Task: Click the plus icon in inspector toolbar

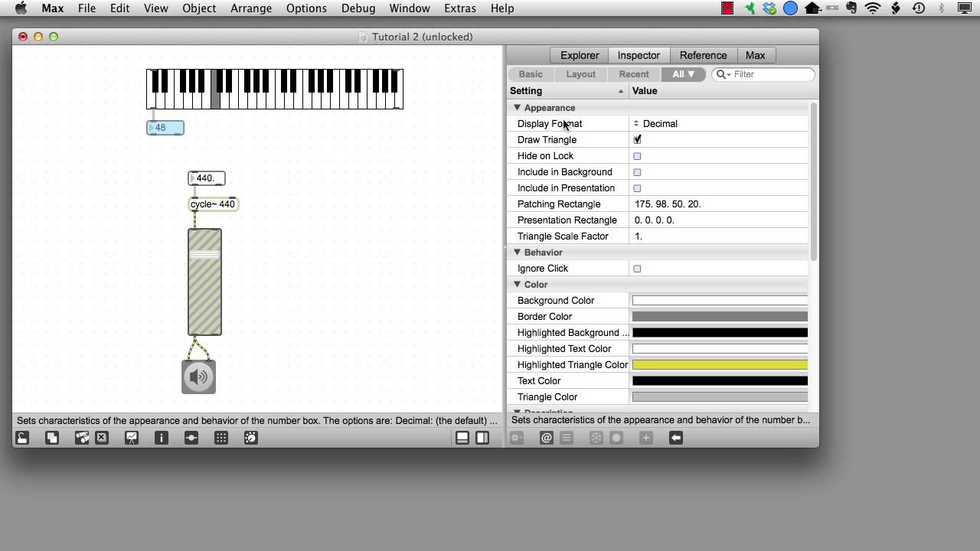Action: [x=646, y=438]
